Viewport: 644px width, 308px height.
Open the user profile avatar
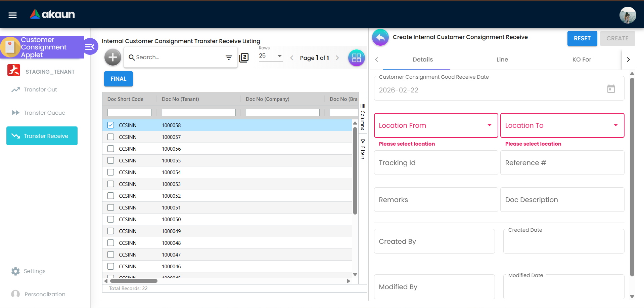[x=628, y=15]
